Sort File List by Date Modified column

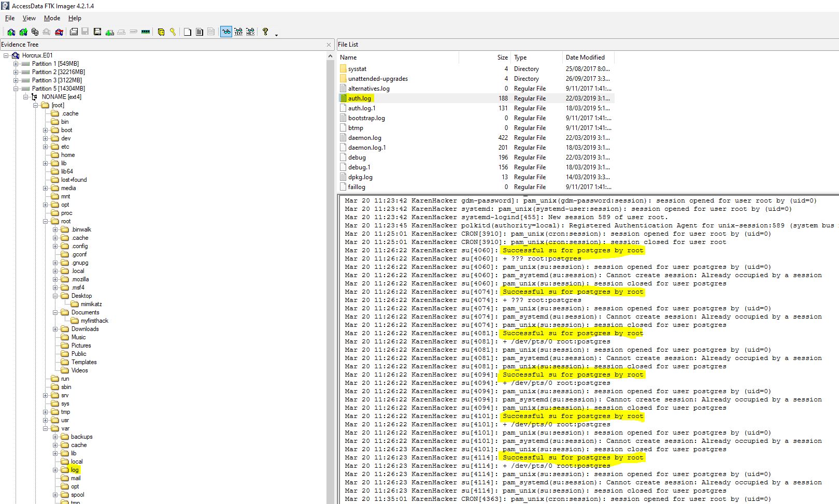[588, 57]
